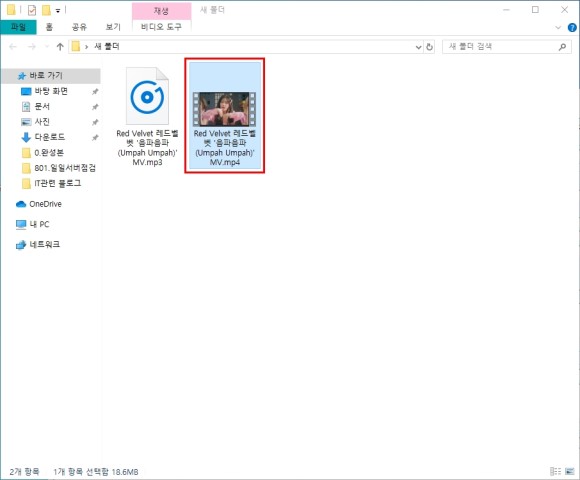The height and width of the screenshot is (480, 580).
Task: Select OneDrive in navigation pane
Action: pyautogui.click(x=45, y=204)
